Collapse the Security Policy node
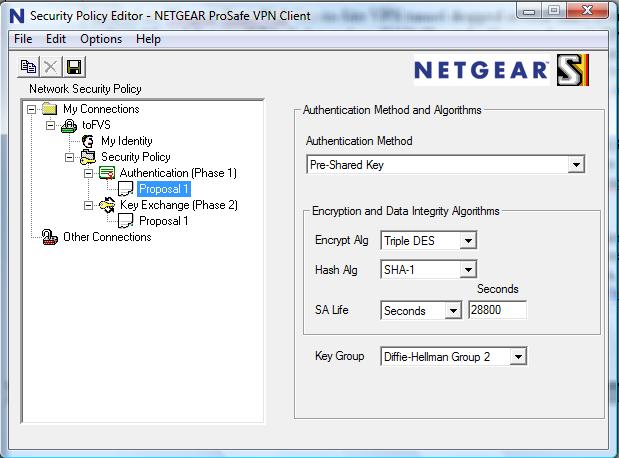The image size is (619, 458). pos(69,158)
